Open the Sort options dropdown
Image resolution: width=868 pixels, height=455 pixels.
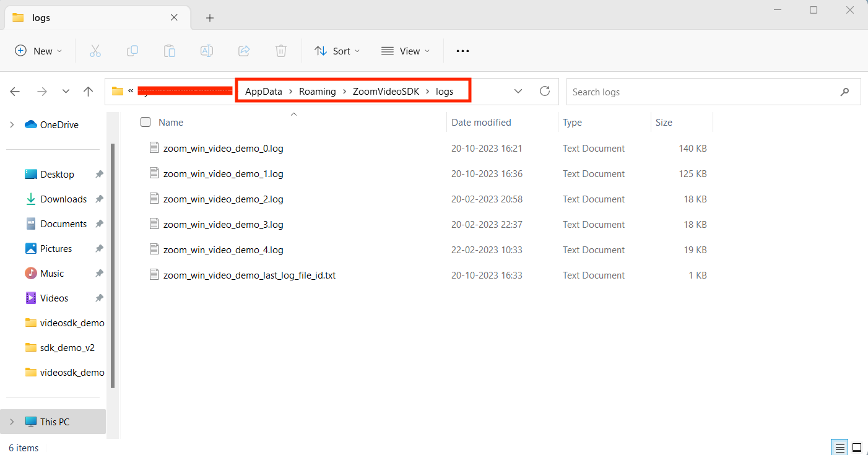click(x=337, y=51)
